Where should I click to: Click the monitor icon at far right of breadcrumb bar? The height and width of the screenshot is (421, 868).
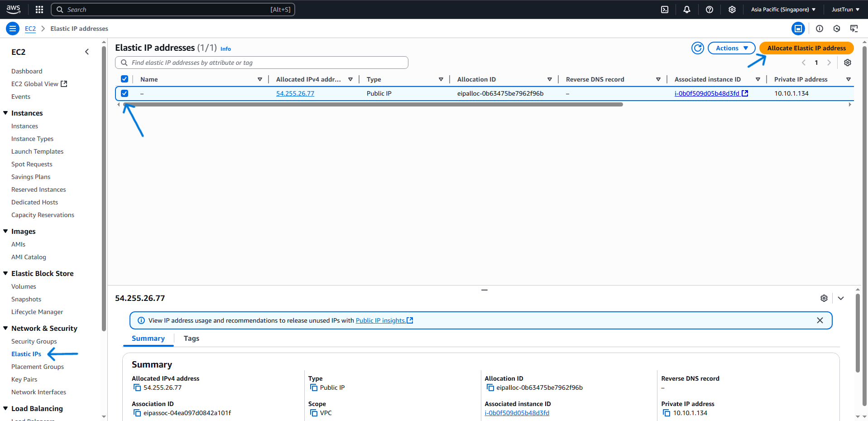click(x=854, y=29)
